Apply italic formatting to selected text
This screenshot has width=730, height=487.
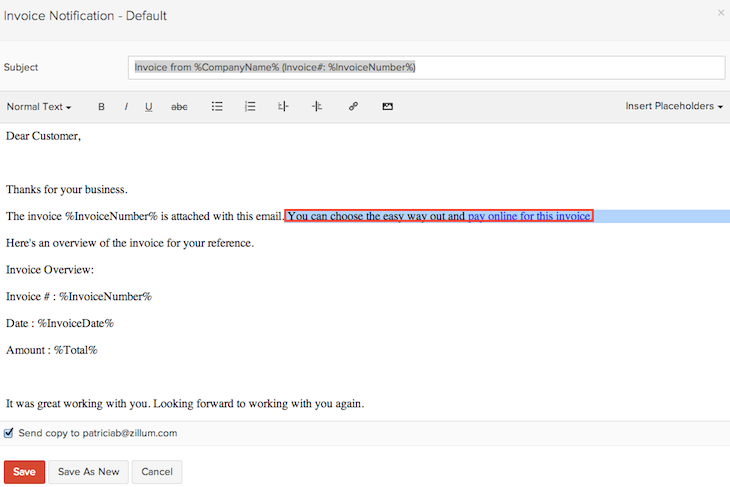[x=125, y=107]
